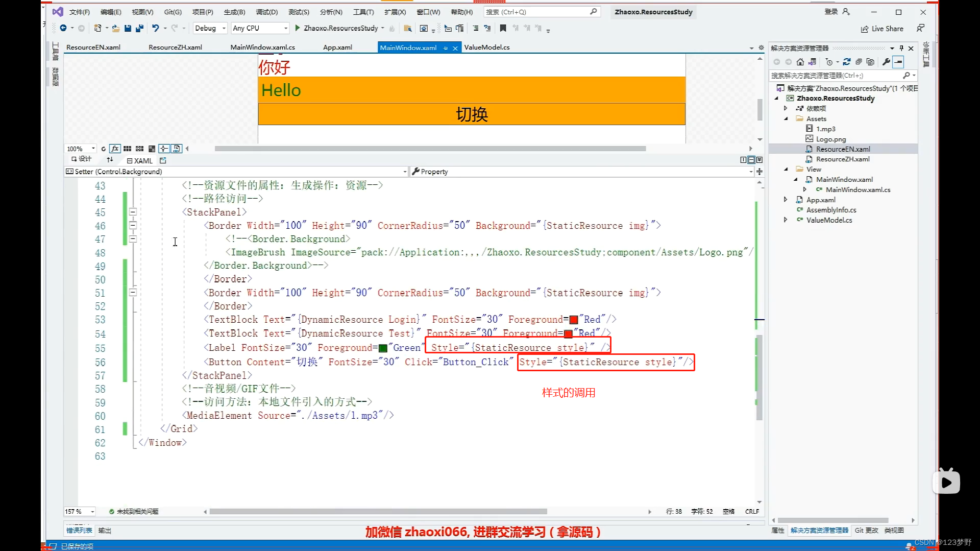Viewport: 980px width, 551px height.
Task: Collapse the StackPanel code block on line 45
Action: pyautogui.click(x=133, y=212)
